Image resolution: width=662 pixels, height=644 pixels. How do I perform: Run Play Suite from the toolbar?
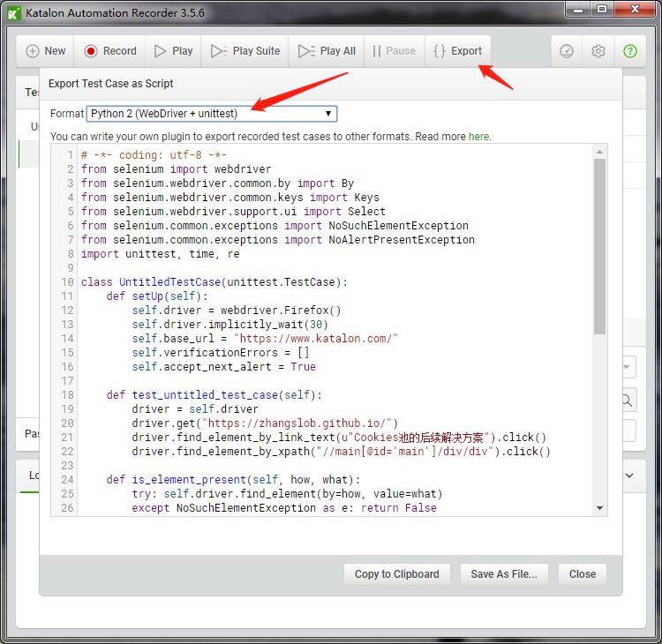pyautogui.click(x=244, y=51)
